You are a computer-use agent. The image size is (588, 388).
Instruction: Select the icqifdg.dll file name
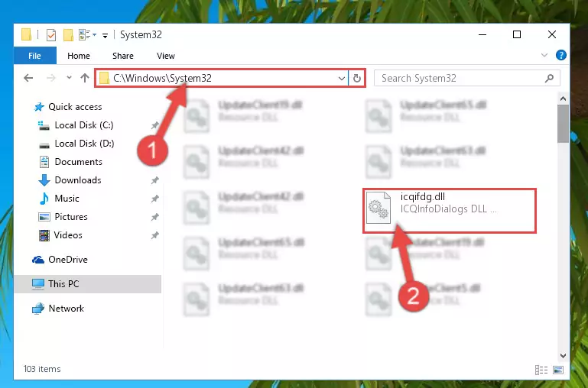click(423, 196)
